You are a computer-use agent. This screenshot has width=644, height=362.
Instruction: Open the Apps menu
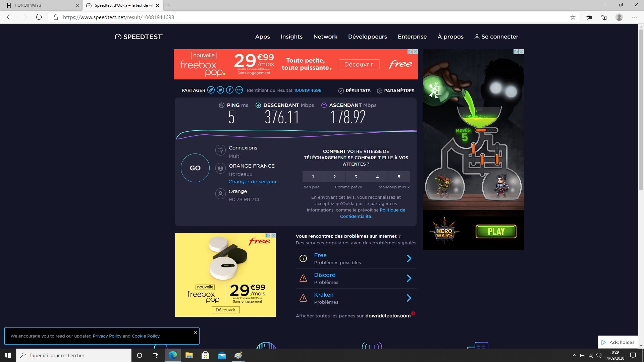coord(262,37)
